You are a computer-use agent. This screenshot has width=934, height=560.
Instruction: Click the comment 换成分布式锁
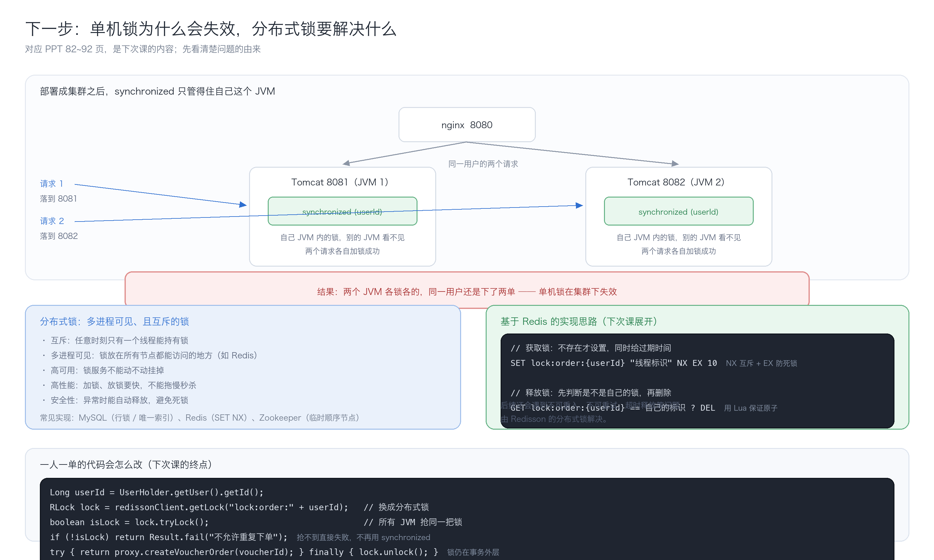(x=396, y=507)
